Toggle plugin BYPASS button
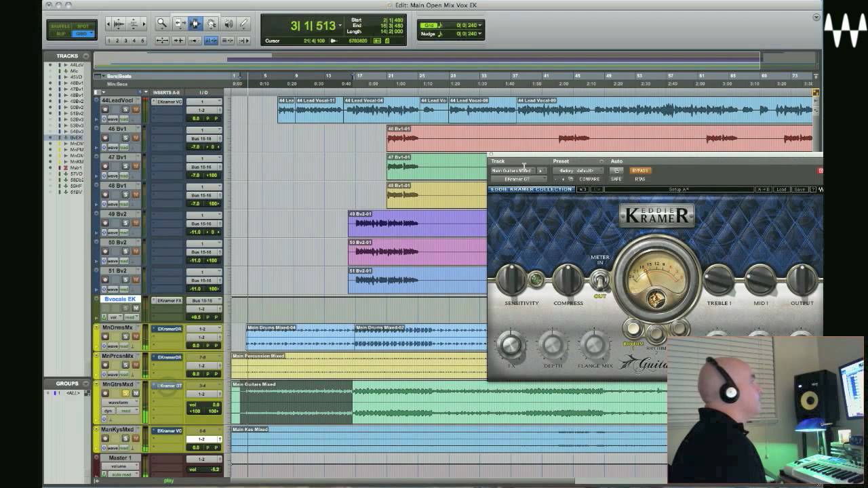 tap(640, 171)
